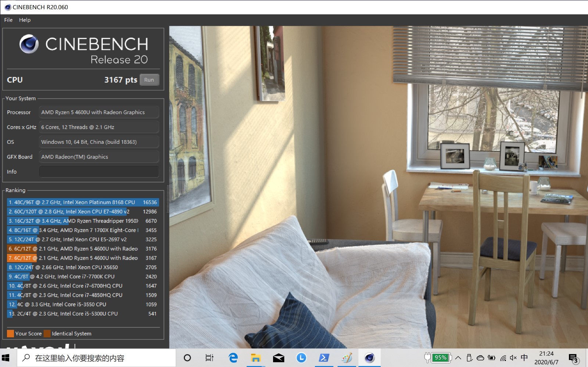Open the notification center icon

click(573, 358)
